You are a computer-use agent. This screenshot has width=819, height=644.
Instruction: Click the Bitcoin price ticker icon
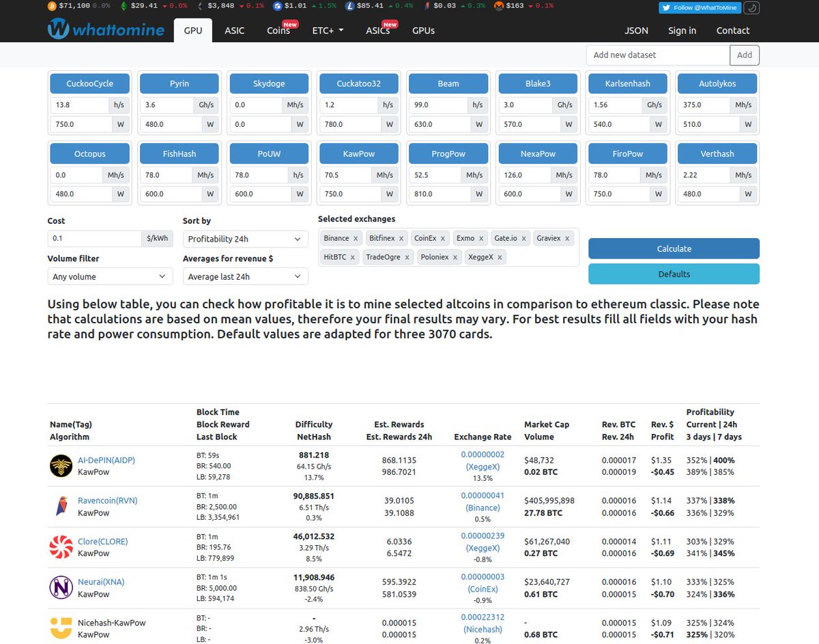coord(53,6)
